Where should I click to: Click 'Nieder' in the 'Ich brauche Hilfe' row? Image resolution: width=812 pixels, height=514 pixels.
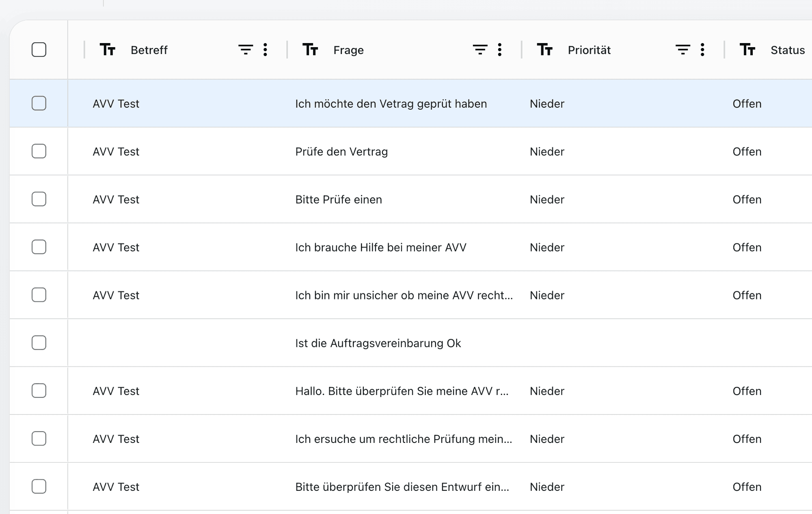coord(547,247)
